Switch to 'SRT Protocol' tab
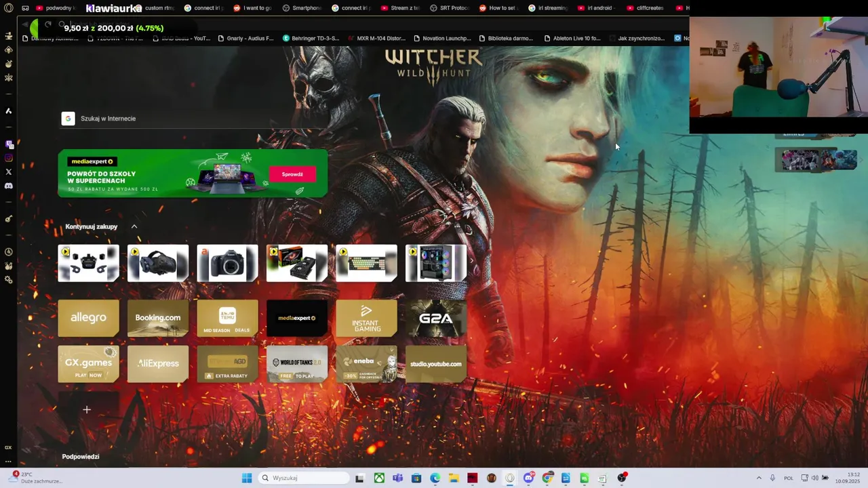The image size is (868, 488). 449,8
